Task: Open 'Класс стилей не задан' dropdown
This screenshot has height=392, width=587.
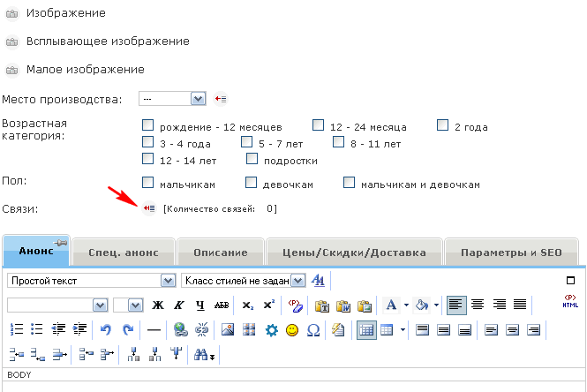Action: (x=298, y=280)
